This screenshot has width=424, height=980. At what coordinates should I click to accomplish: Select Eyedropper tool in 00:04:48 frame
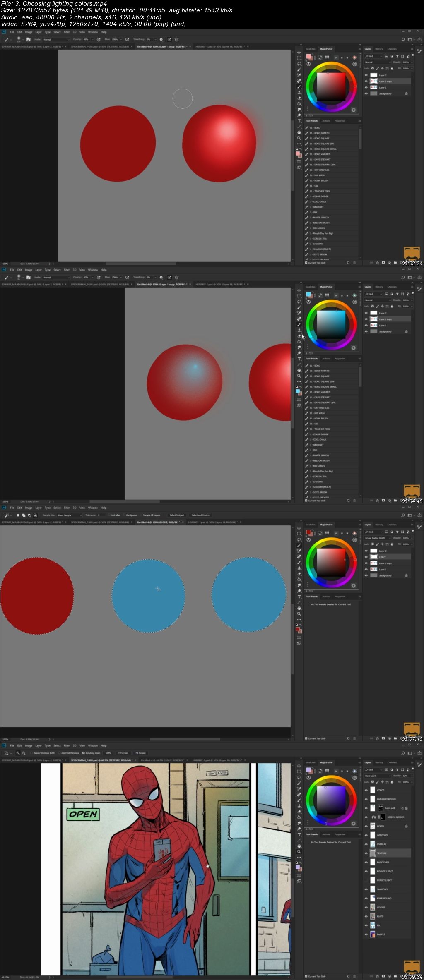(299, 313)
